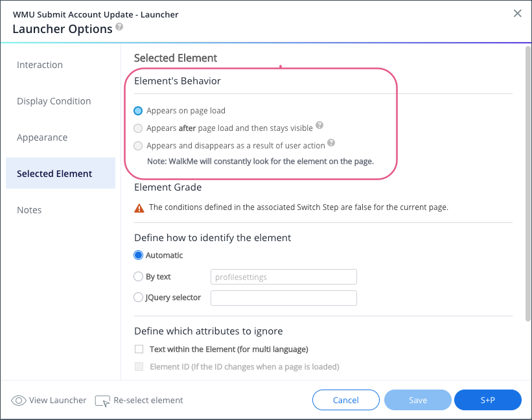
Task: Enable 'Text within the Element' checkbox
Action: (x=139, y=349)
